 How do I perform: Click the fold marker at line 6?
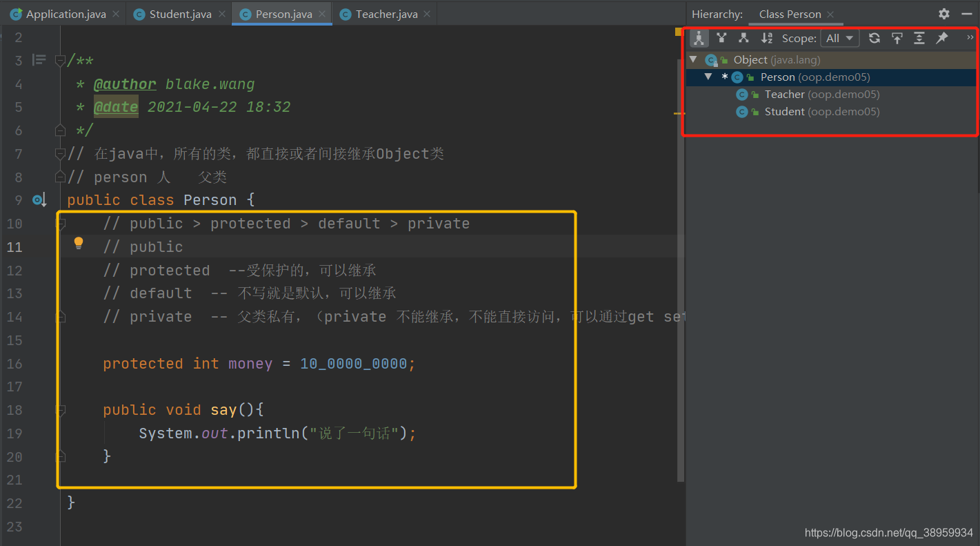click(60, 129)
